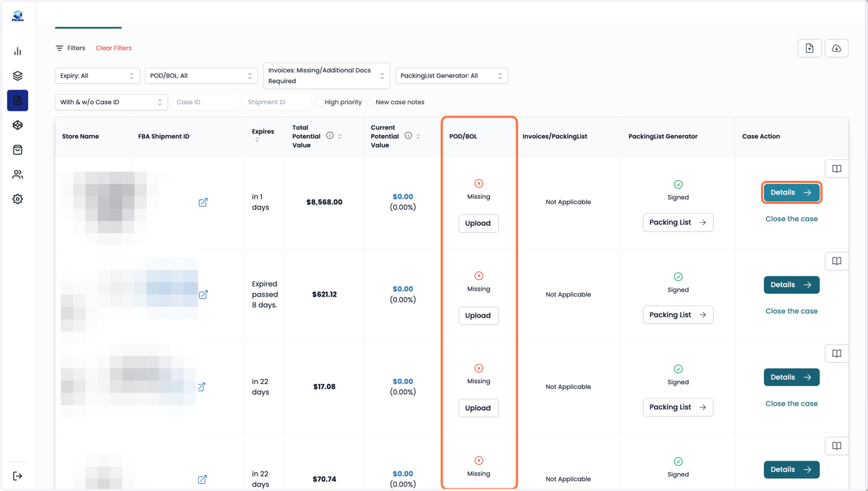Image resolution: width=868 pixels, height=491 pixels.
Task: Open external link icon in $621.12 row
Action: click(203, 294)
